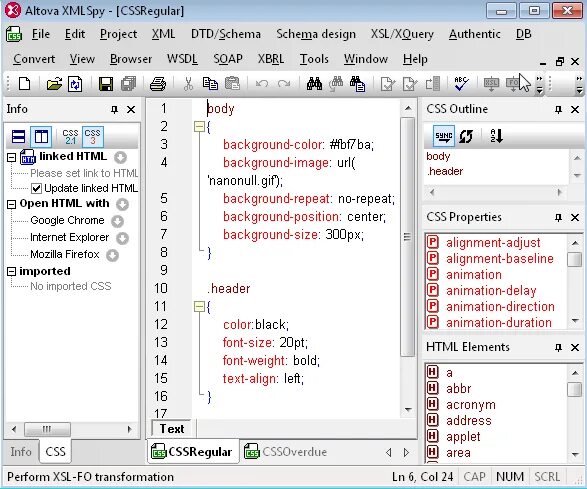Open the XSL/XQuery menu
587x489 pixels.
[402, 34]
